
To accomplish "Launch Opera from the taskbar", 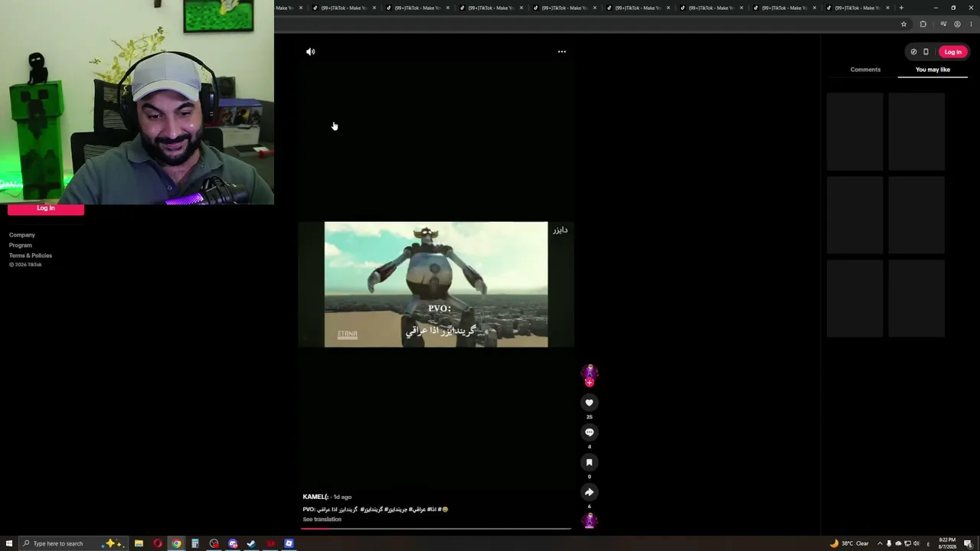I will (x=158, y=543).
